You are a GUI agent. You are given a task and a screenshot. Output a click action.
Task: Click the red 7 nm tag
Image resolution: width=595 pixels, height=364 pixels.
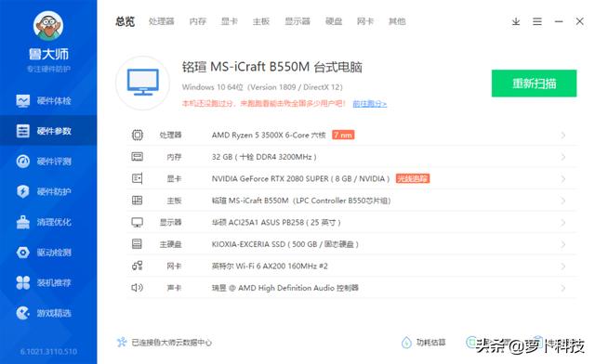click(343, 135)
